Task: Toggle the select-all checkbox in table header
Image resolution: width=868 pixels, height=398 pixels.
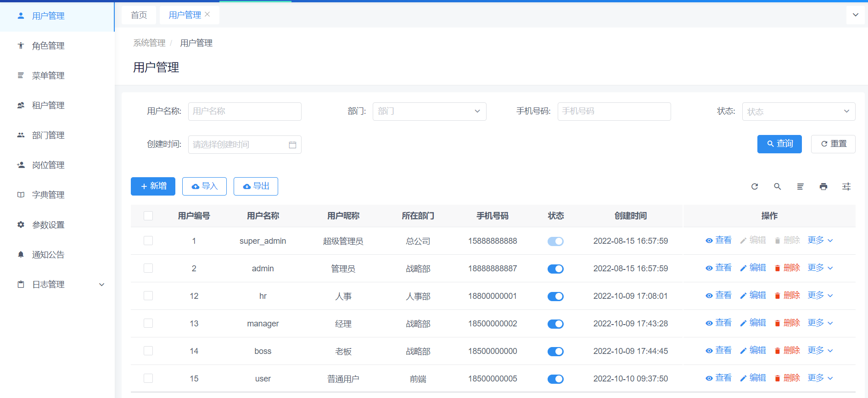Action: click(x=148, y=216)
